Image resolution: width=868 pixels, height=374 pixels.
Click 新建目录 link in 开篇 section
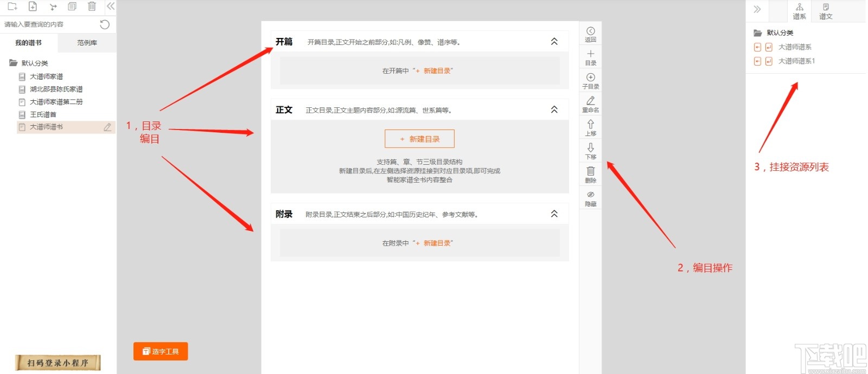434,71
